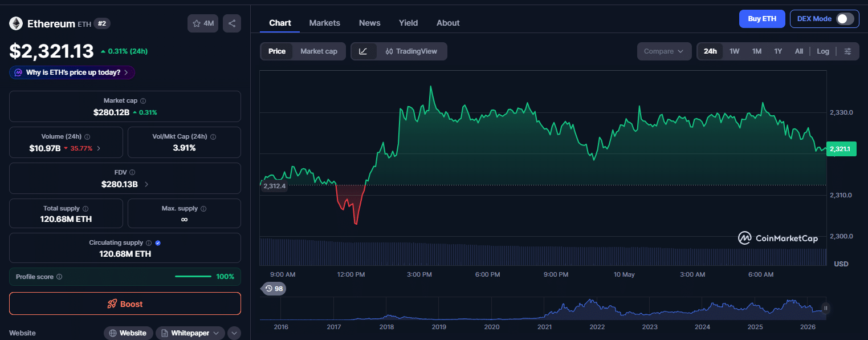
Task: Select the All time range
Action: [799, 51]
